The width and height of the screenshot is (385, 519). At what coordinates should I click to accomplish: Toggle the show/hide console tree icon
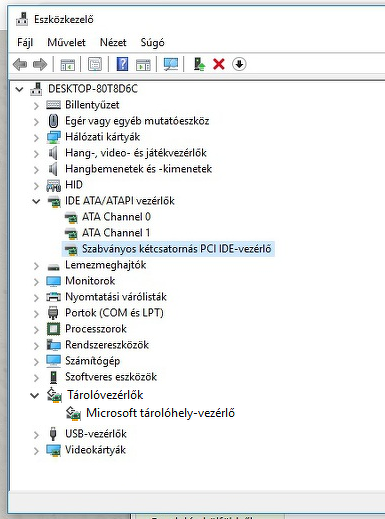coord(68,64)
